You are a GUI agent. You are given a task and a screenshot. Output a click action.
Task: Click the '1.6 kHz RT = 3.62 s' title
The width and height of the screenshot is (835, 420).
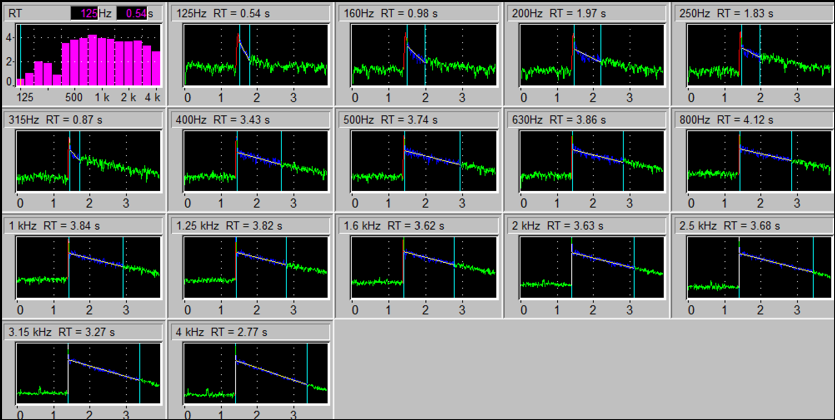click(x=394, y=226)
